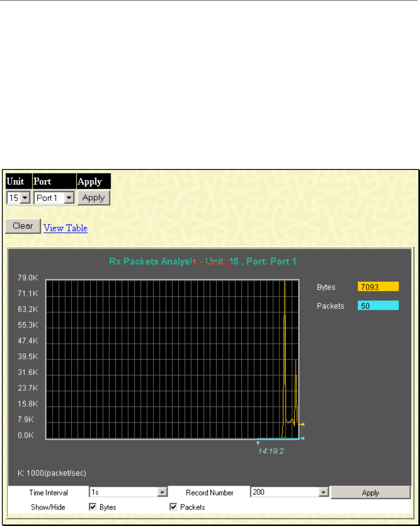Click the yellow Bytes value swatch 7093
This screenshot has width=420, height=526.
point(378,287)
